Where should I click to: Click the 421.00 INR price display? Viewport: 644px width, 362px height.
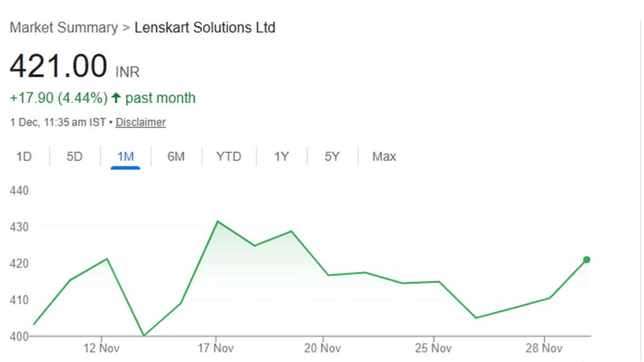pyautogui.click(x=73, y=65)
